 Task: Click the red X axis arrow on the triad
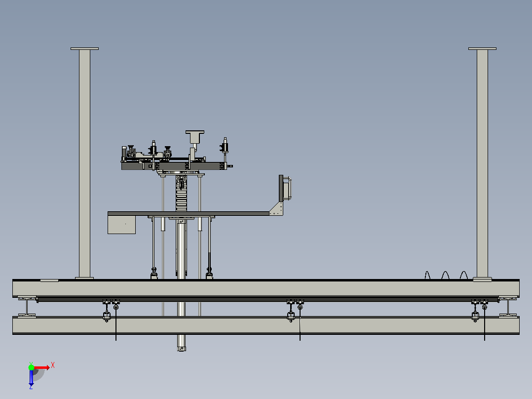point(42,368)
